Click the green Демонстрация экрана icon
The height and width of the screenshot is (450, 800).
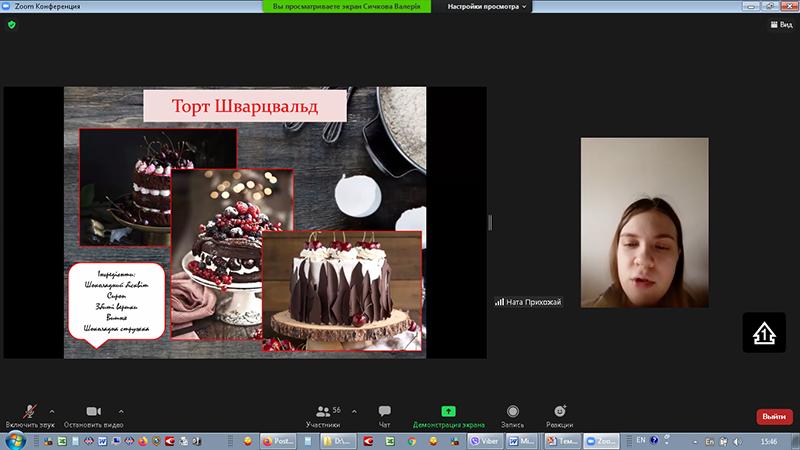[x=448, y=411]
